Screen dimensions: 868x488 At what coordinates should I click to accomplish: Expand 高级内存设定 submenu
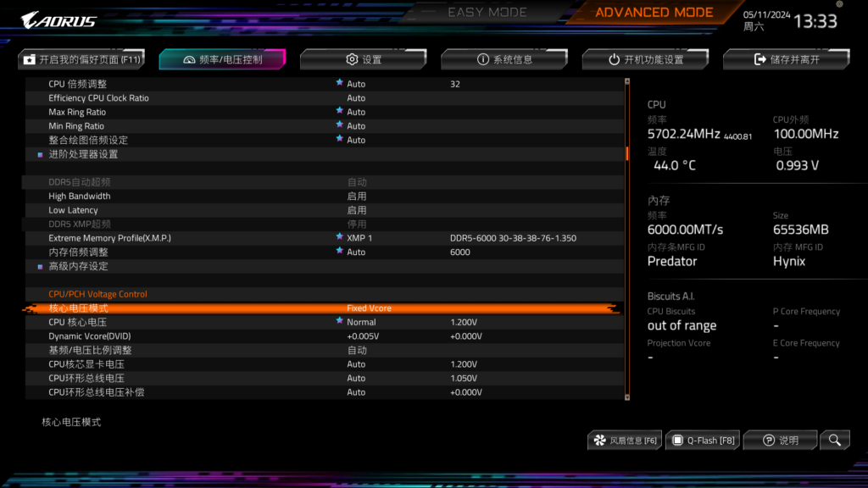click(x=78, y=266)
